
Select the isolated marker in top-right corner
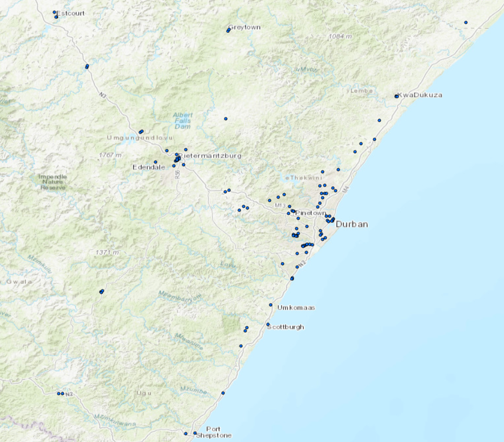tap(466, 23)
